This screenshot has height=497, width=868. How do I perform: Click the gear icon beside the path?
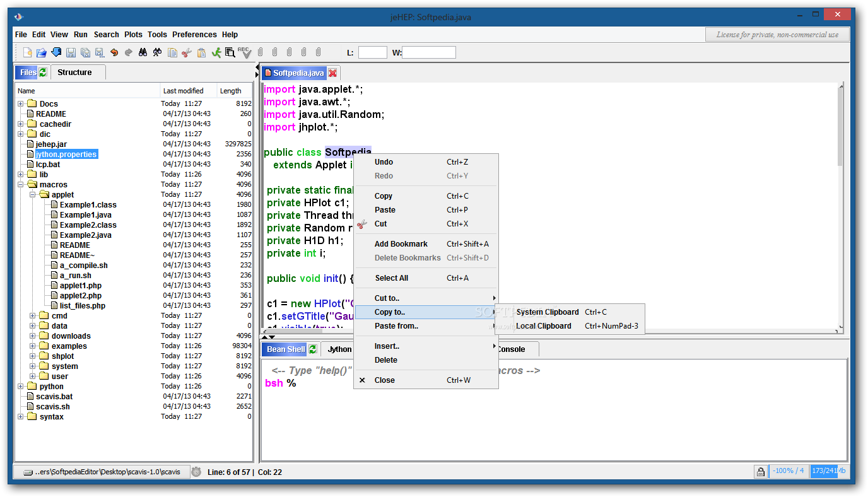tap(196, 471)
